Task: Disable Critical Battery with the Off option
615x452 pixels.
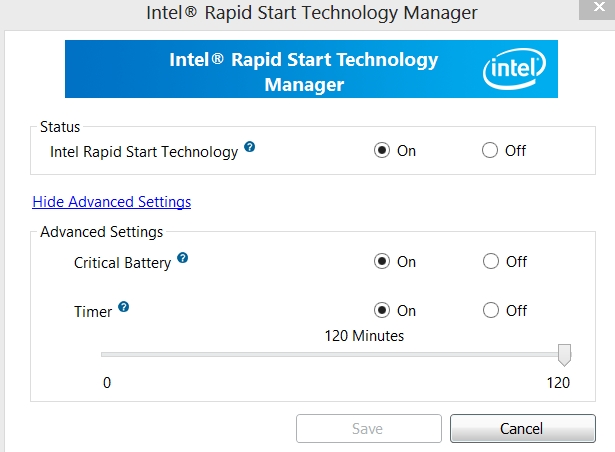Action: click(490, 262)
